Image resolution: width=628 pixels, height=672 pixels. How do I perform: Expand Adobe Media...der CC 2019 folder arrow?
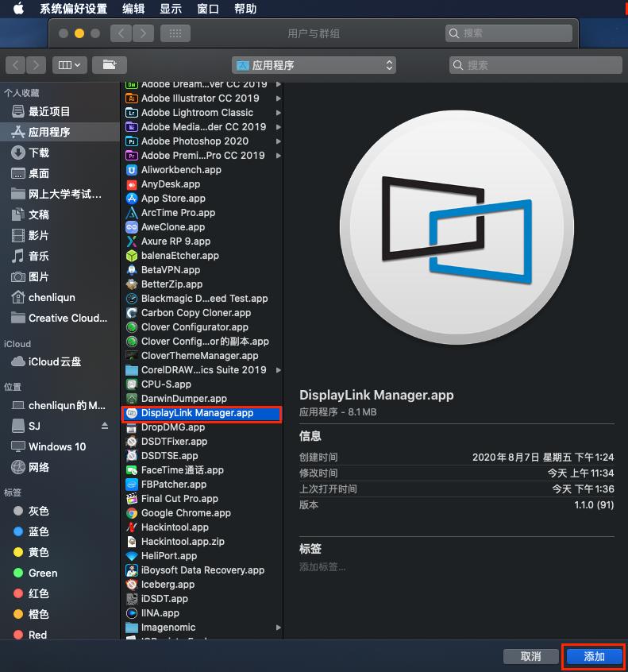279,127
